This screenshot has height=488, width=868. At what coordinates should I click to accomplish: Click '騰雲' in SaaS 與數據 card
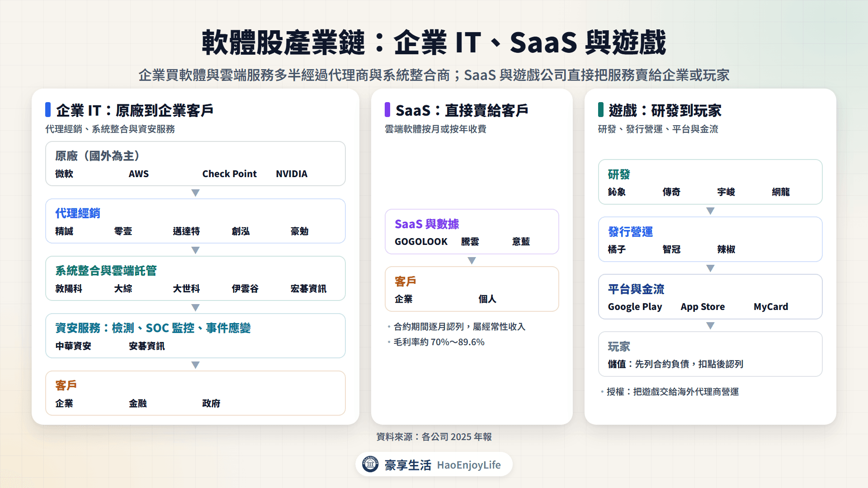[470, 242]
